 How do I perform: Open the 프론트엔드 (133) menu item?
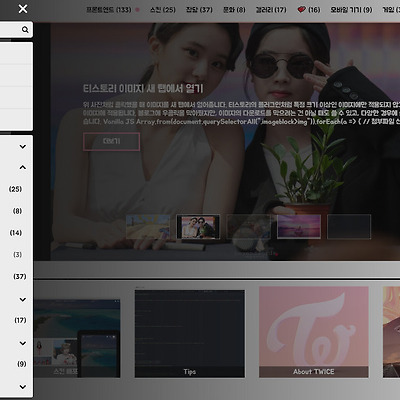point(109,10)
